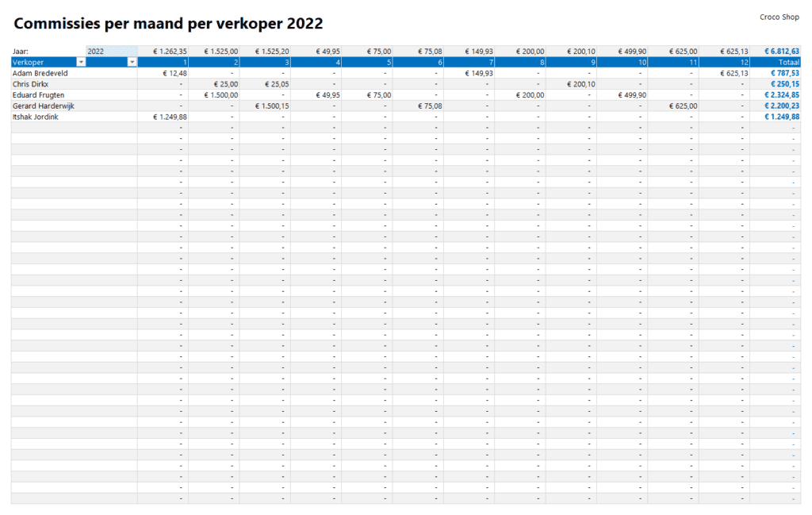Open the filter dropdown right of Verkoper

(132, 62)
